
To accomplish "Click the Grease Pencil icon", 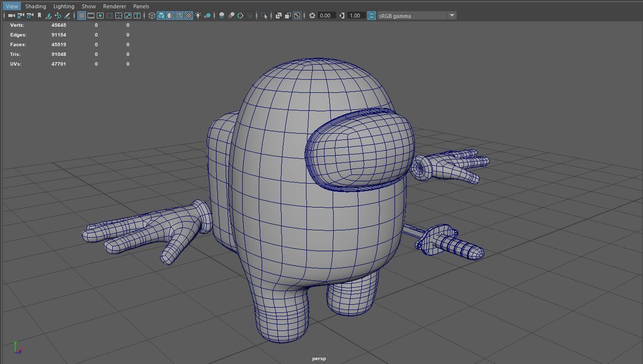I will 67,16.
